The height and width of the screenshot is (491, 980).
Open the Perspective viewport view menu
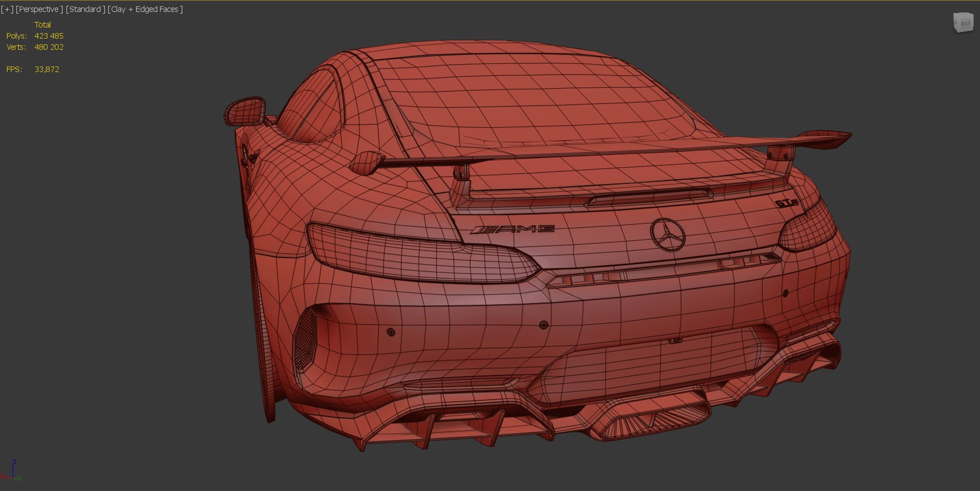(x=39, y=9)
